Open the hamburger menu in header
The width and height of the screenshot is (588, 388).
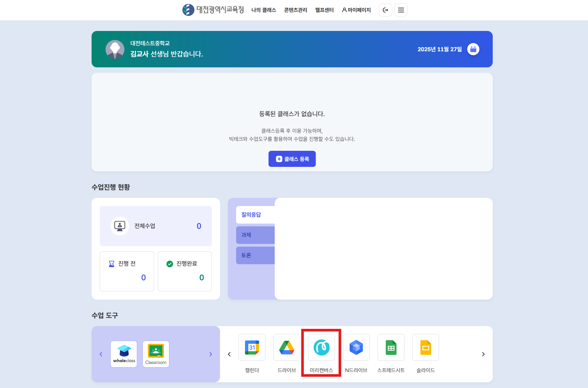401,10
